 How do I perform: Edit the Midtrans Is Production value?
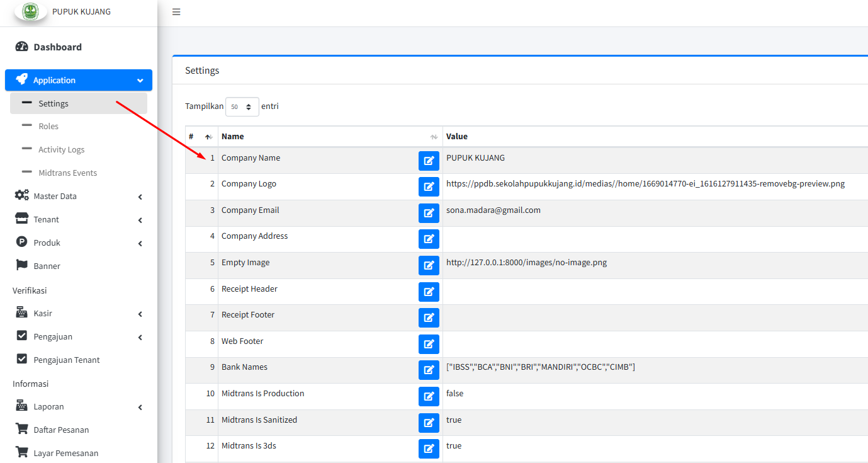pyautogui.click(x=429, y=396)
